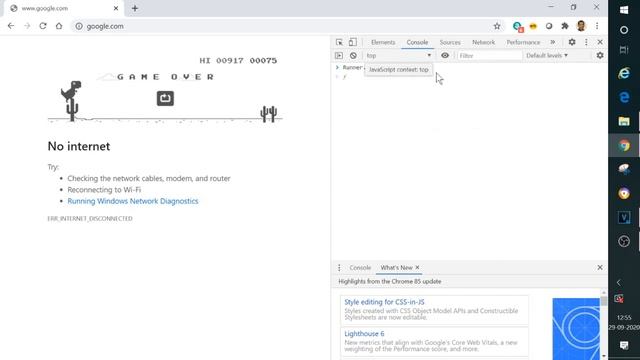Open the Chrome profile avatar
This screenshot has width=640, height=360.
coord(581,26)
